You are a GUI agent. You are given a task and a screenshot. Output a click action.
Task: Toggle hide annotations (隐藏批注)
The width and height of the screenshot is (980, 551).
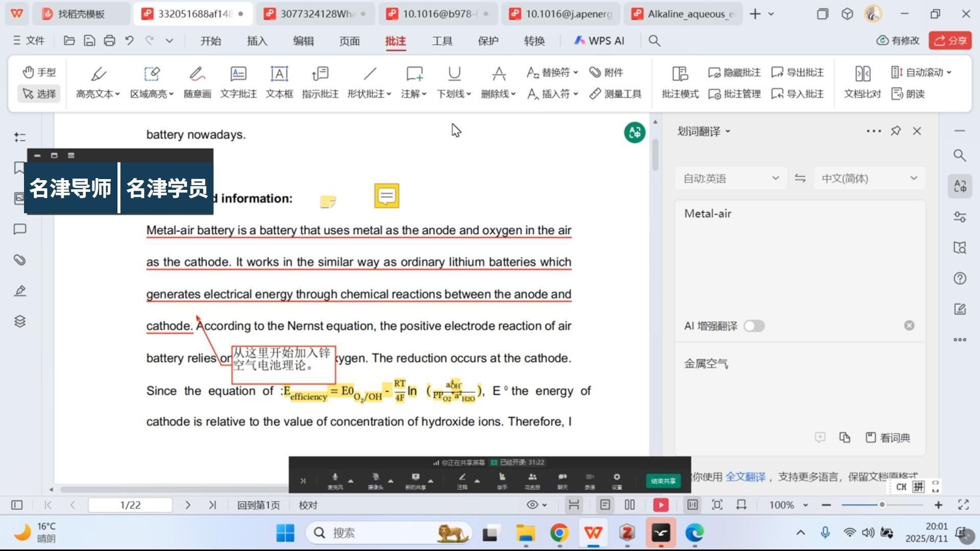click(734, 72)
